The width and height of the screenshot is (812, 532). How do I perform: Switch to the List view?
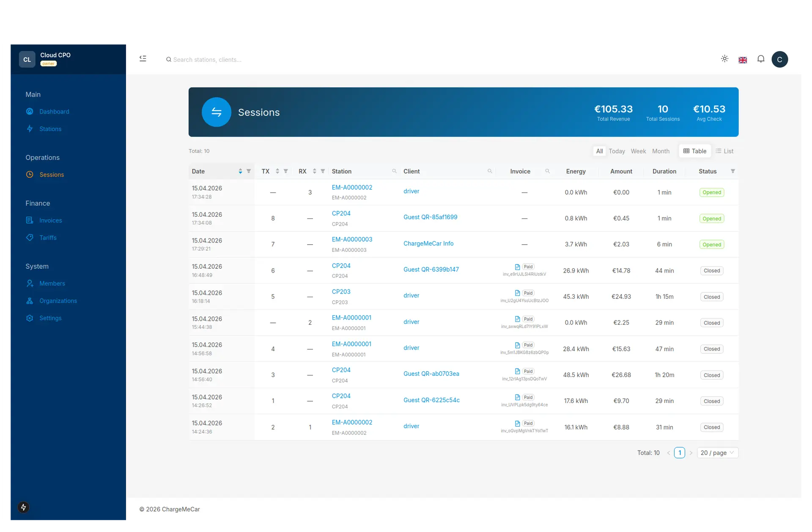724,151
